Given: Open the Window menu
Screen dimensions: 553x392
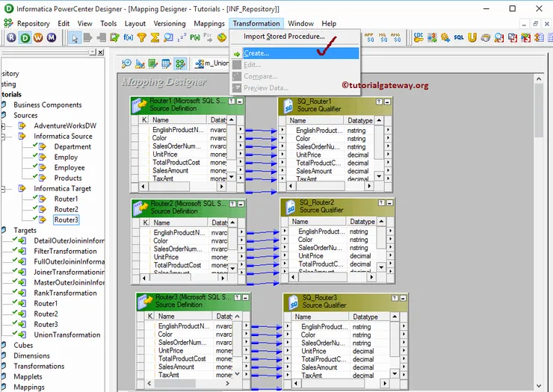Looking at the screenshot, I should click(300, 24).
